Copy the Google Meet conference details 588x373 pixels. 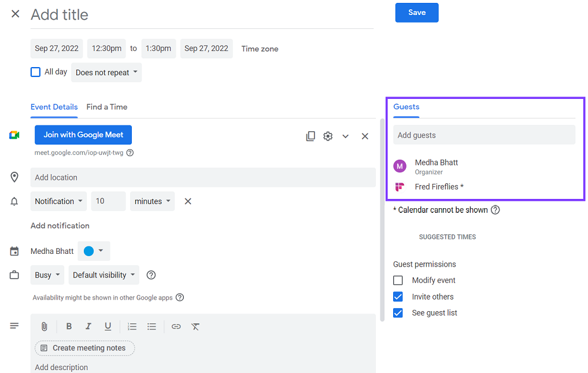tap(310, 135)
